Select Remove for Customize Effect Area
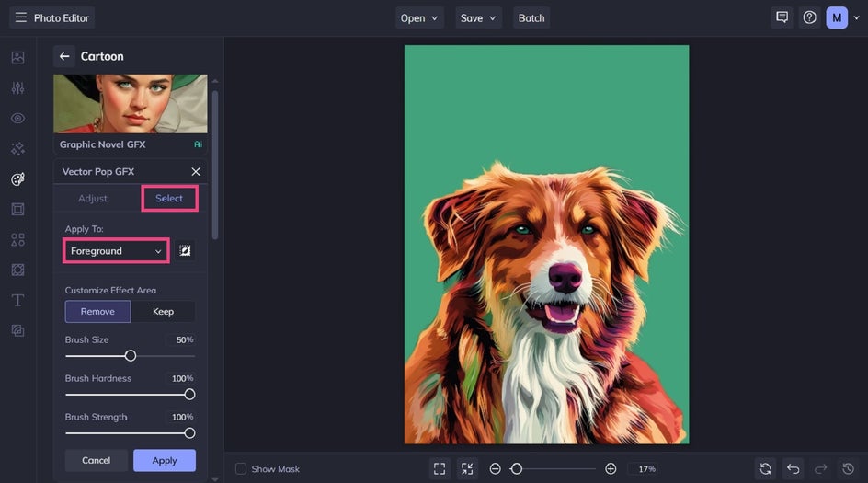 (x=98, y=311)
